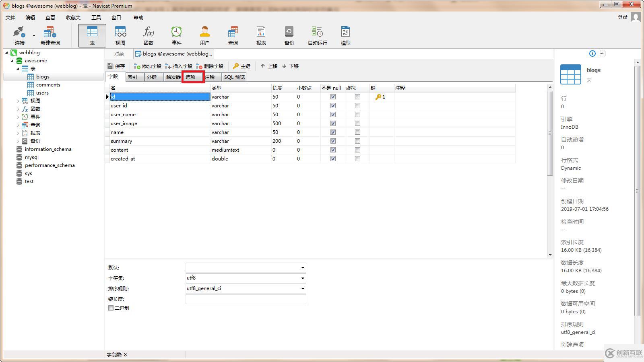Expand the 视图 node in tree

(18, 101)
